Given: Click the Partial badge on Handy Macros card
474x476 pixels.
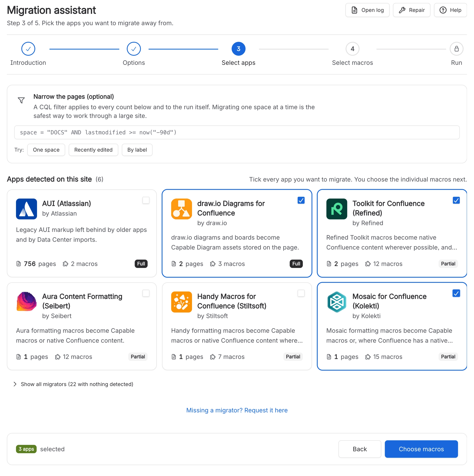Looking at the screenshot, I should coord(293,357).
